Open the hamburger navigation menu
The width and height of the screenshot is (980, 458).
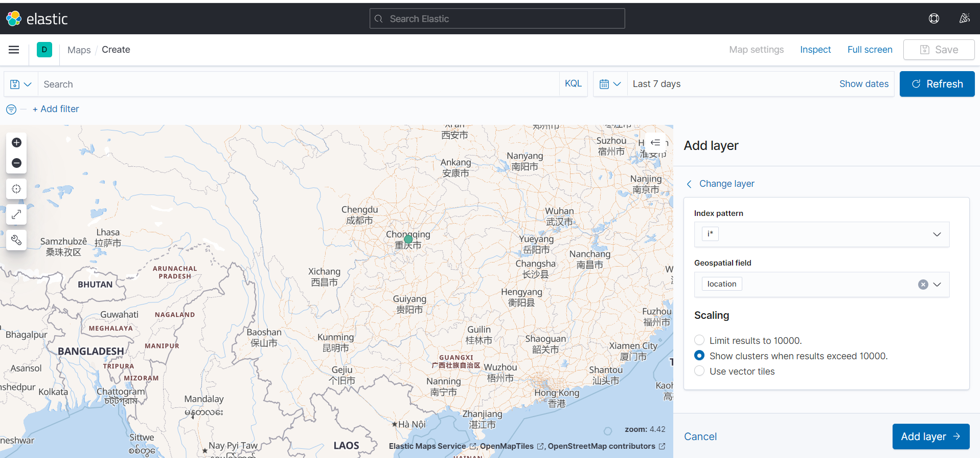[14, 50]
